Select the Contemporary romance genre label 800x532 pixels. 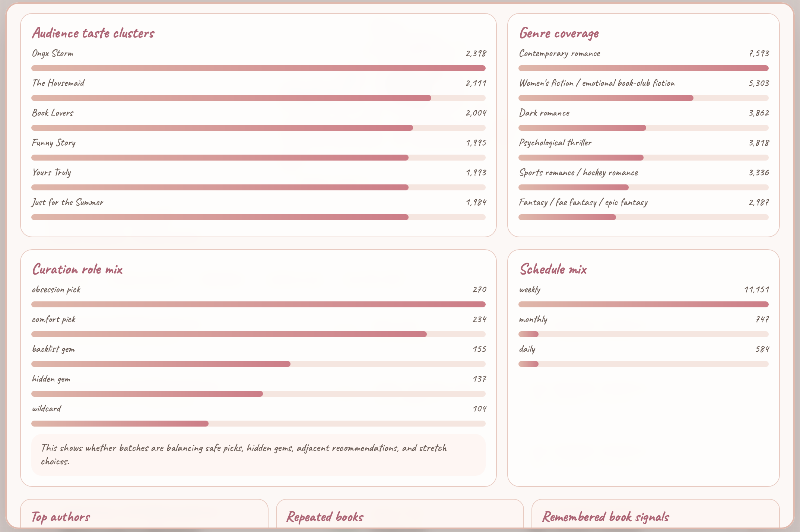click(x=560, y=53)
